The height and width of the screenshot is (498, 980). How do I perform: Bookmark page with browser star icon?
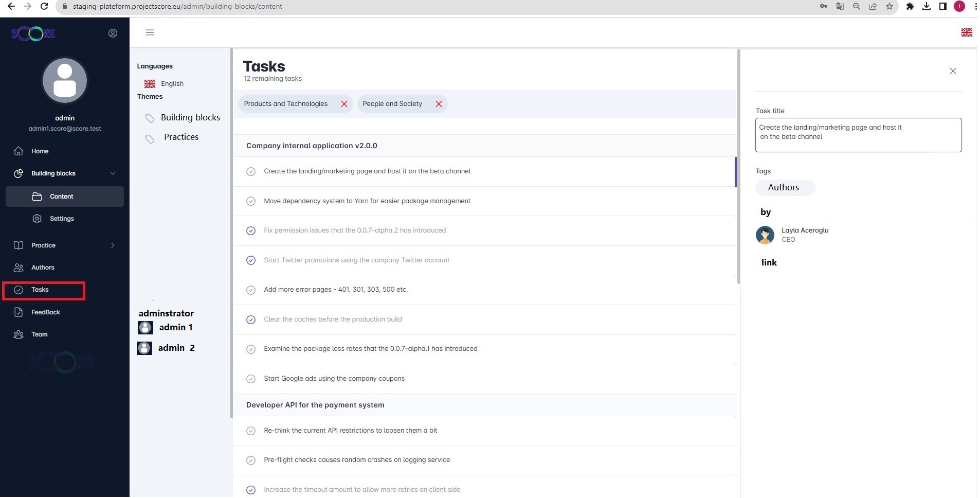pyautogui.click(x=889, y=6)
